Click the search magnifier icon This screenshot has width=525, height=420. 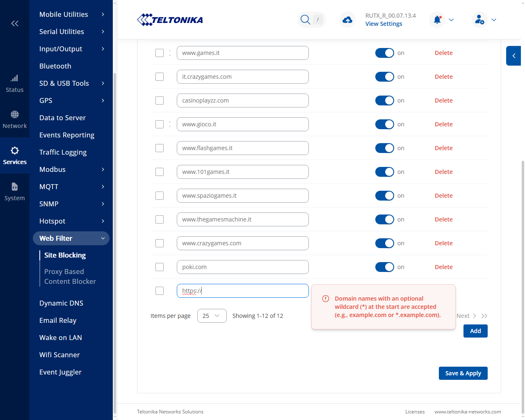click(x=305, y=20)
